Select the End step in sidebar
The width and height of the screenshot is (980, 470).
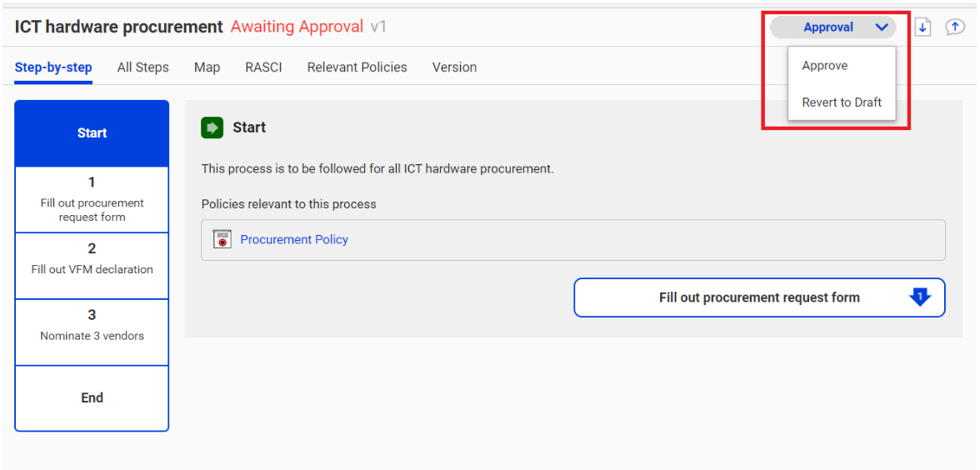click(x=92, y=398)
